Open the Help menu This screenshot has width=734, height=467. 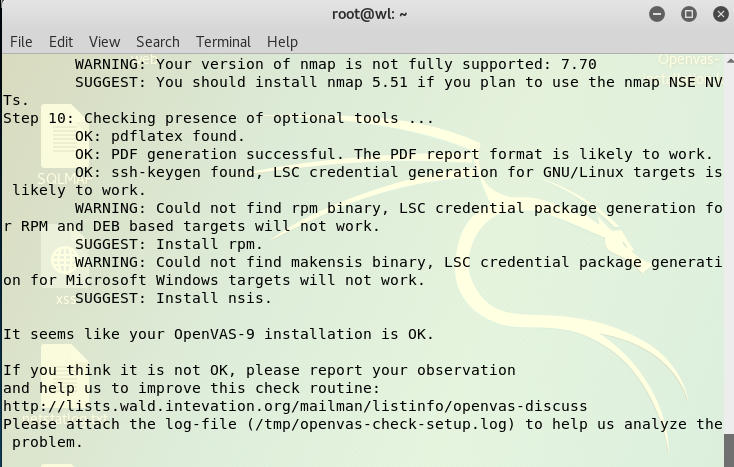[282, 41]
